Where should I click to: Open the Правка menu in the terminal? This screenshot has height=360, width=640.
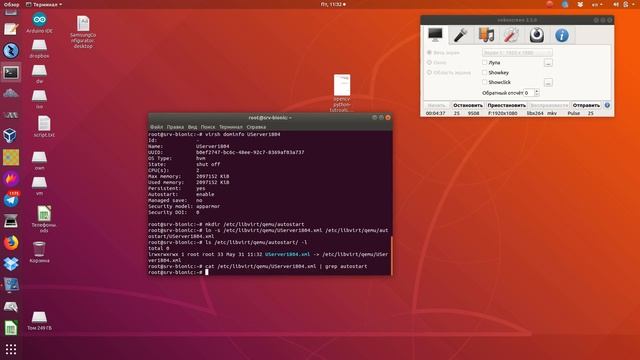point(175,127)
